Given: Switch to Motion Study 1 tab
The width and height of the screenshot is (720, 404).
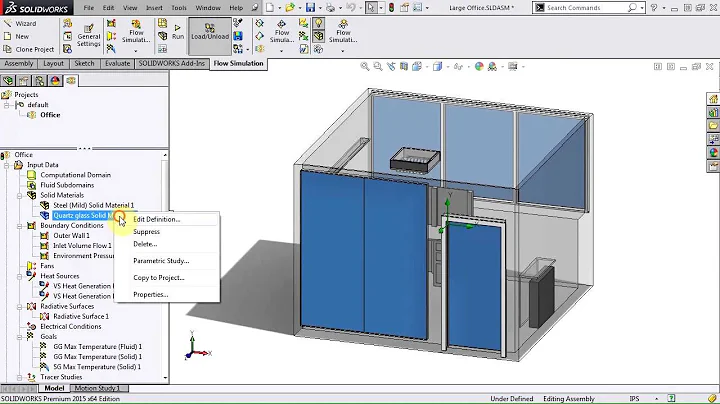Looking at the screenshot, I should (97, 388).
